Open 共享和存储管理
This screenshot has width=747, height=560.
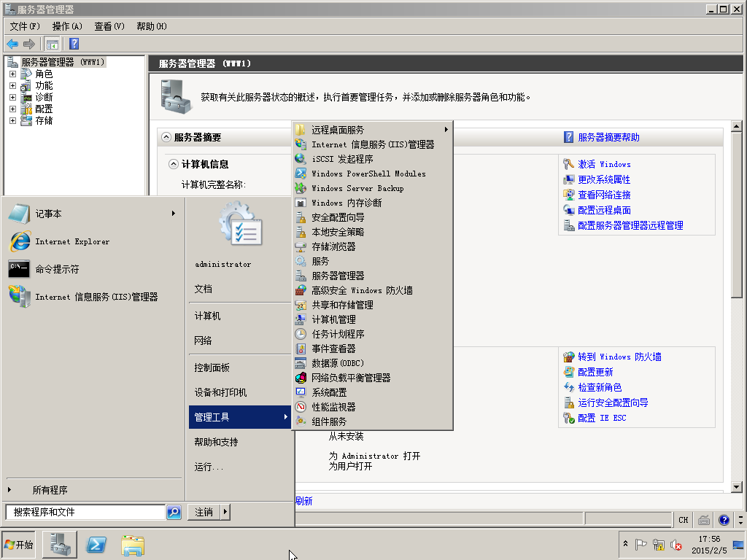point(372,305)
